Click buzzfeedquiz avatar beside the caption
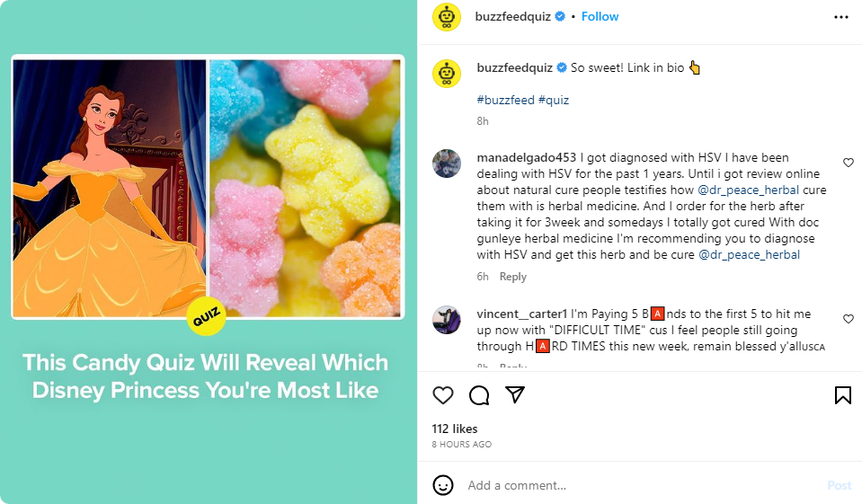The width and height of the screenshot is (862, 504). (447, 74)
